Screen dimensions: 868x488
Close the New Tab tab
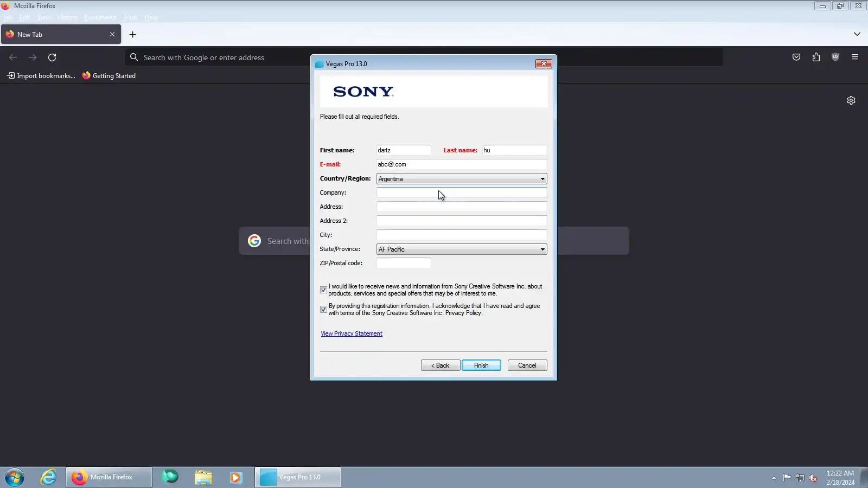112,34
